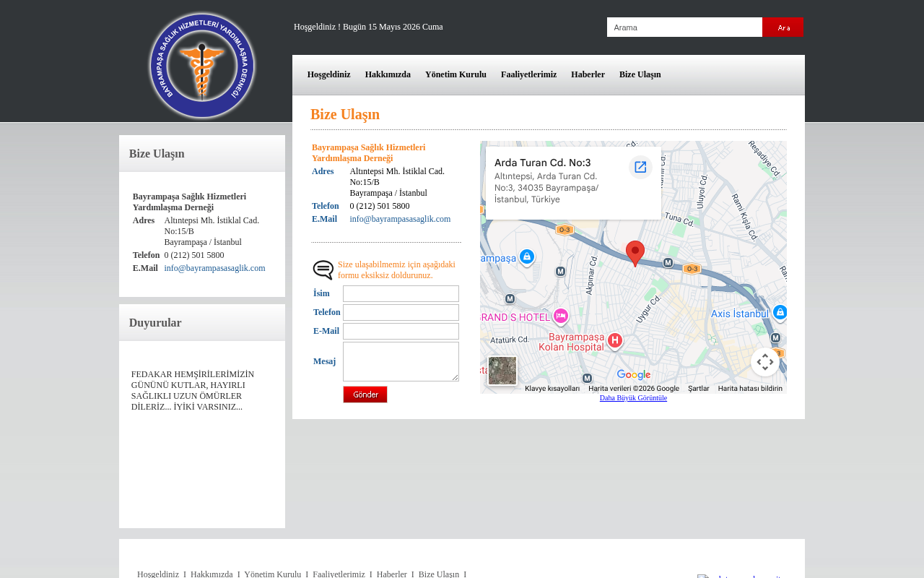Click the Telefon input field in the form
Image resolution: width=924 pixels, height=578 pixels.
click(x=401, y=312)
